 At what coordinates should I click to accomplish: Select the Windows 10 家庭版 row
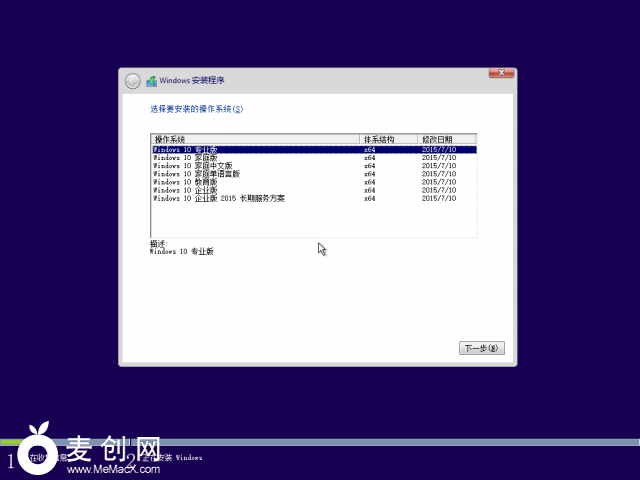click(179, 157)
